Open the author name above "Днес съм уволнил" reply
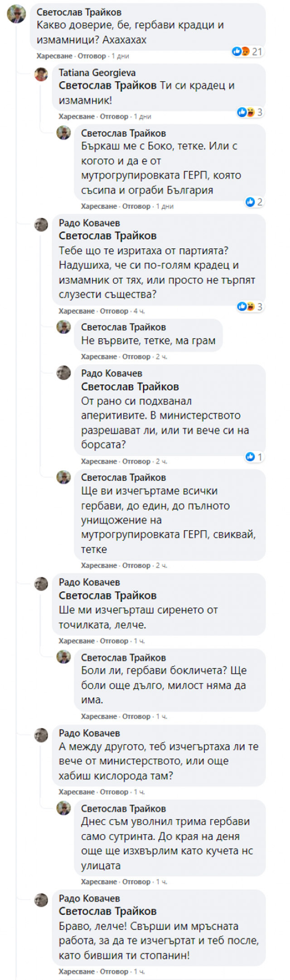This screenshot has height=980, width=290. tap(123, 808)
